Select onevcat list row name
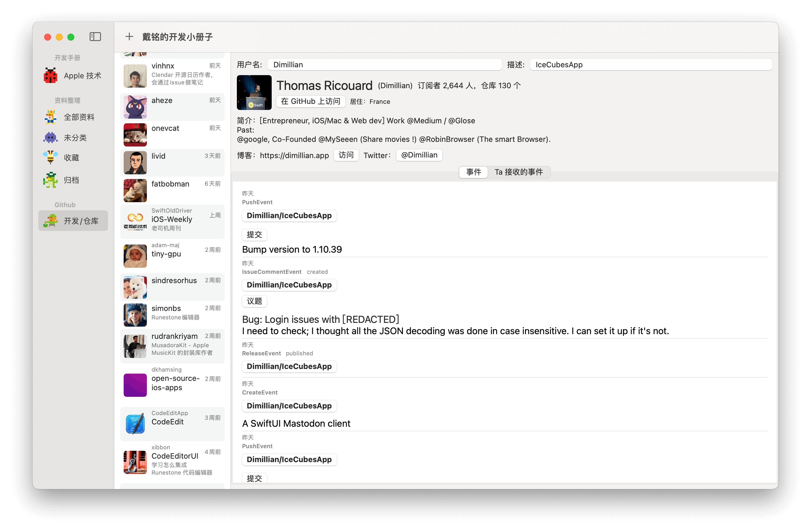This screenshot has height=532, width=811. click(x=165, y=129)
